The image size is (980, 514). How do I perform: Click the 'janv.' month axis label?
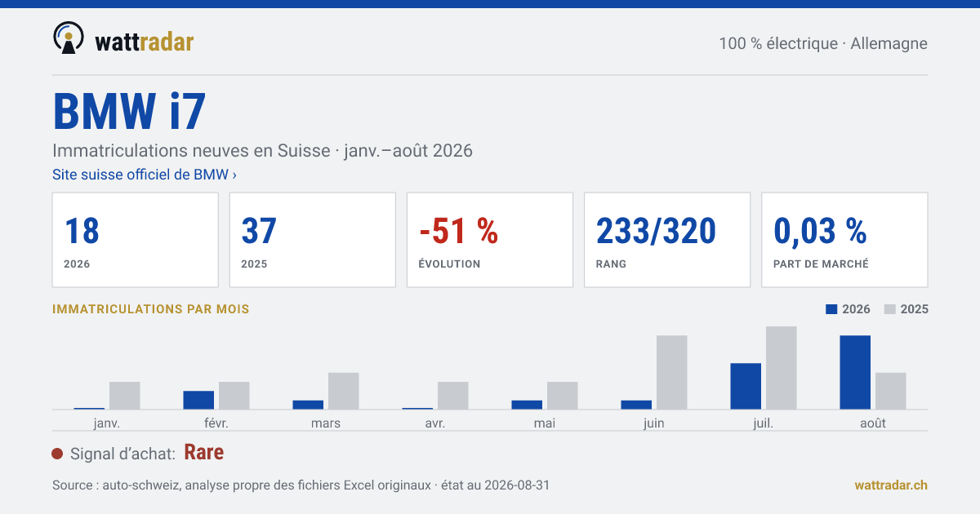[x=107, y=423]
